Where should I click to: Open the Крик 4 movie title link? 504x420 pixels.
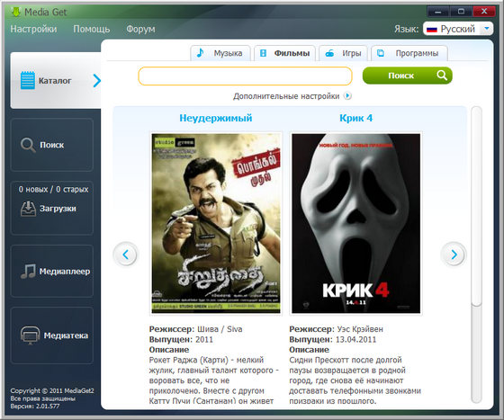(355, 118)
